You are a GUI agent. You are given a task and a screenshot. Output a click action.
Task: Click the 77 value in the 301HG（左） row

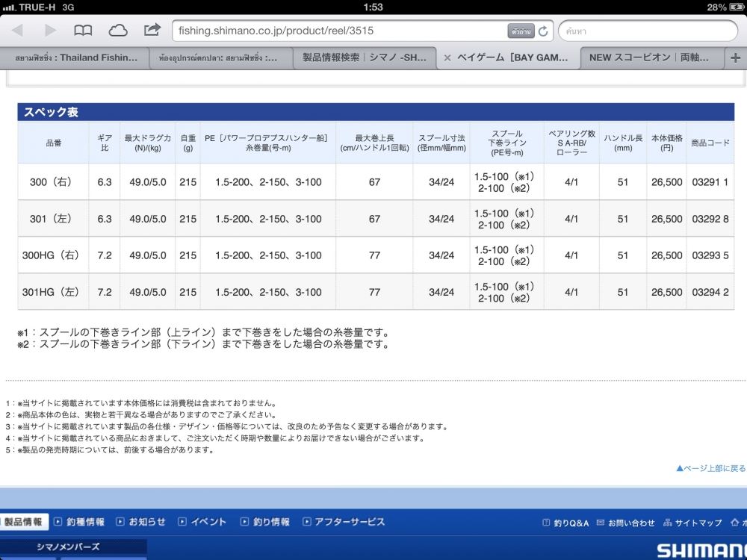tap(374, 292)
